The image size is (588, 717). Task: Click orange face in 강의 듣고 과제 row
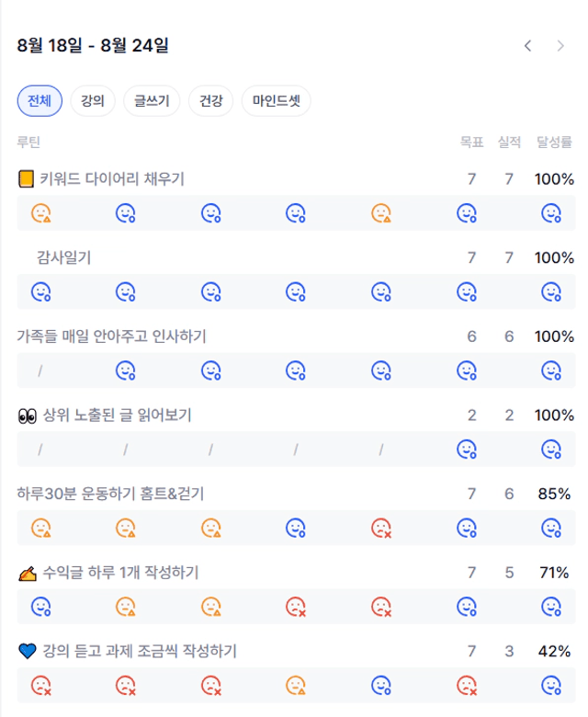pyautogui.click(x=296, y=686)
